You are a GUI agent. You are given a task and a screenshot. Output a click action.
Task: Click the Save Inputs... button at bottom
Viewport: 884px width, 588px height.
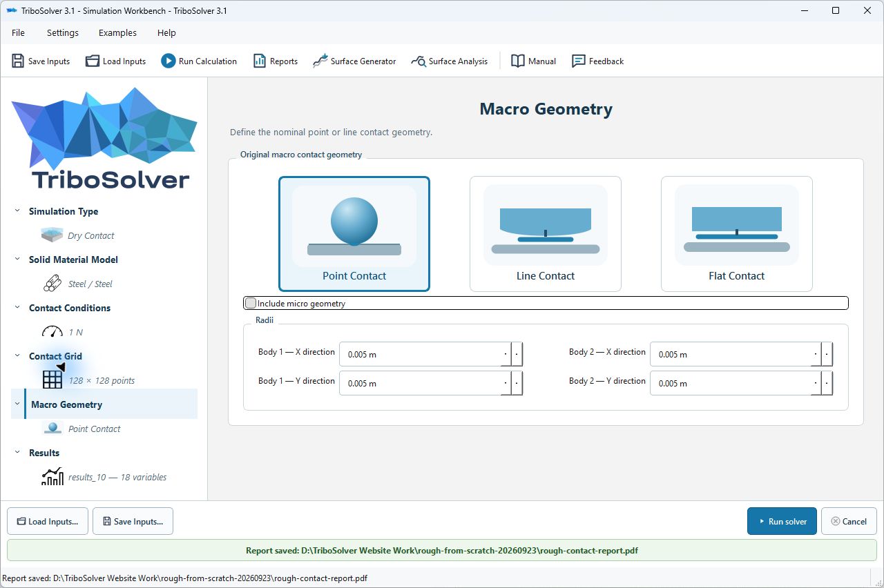(x=133, y=522)
